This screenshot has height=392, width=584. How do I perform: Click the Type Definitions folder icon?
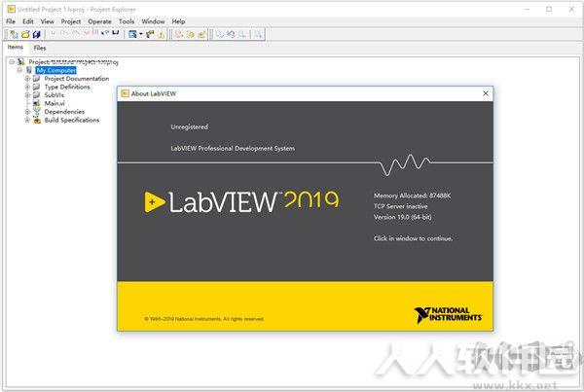(37, 87)
